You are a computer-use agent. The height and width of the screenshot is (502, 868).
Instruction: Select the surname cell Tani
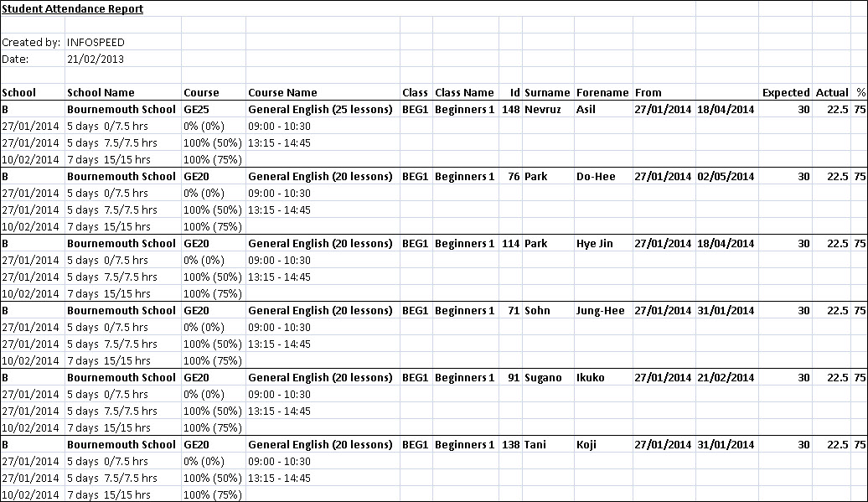(x=535, y=444)
